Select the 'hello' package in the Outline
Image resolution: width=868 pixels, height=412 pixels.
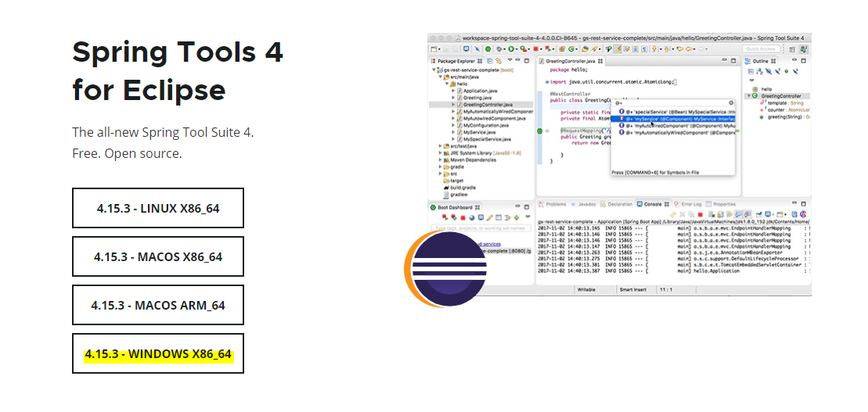point(762,89)
